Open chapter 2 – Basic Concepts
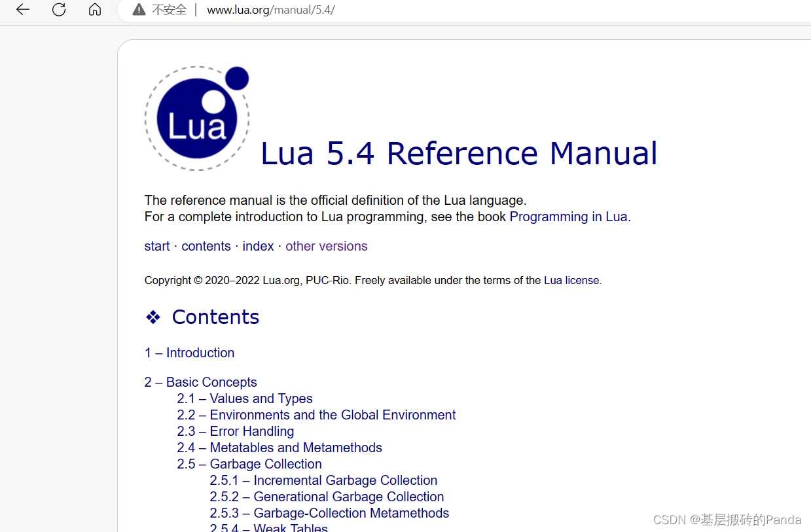The width and height of the screenshot is (811, 532). [201, 382]
